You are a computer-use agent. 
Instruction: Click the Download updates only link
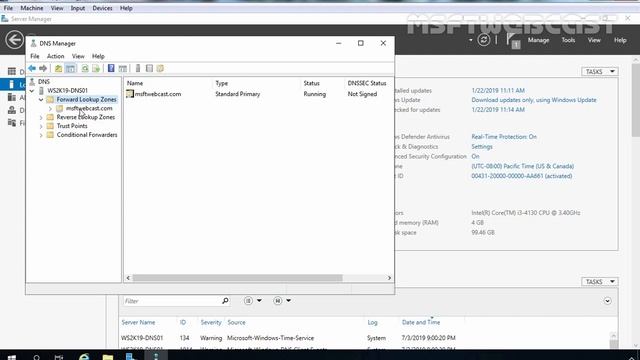tap(534, 100)
